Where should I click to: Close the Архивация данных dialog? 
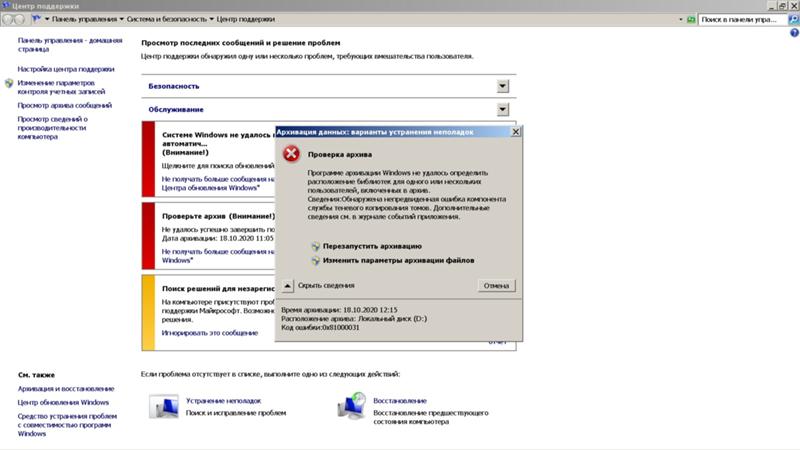pyautogui.click(x=516, y=132)
